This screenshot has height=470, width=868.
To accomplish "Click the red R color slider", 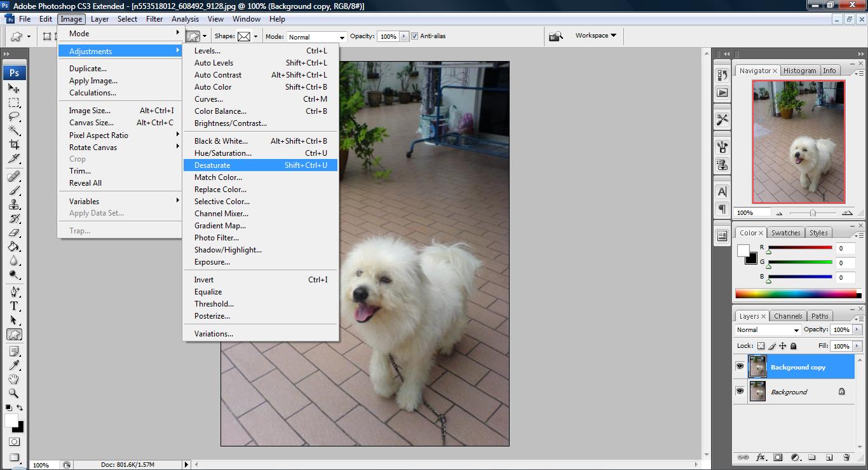I will pos(800,248).
